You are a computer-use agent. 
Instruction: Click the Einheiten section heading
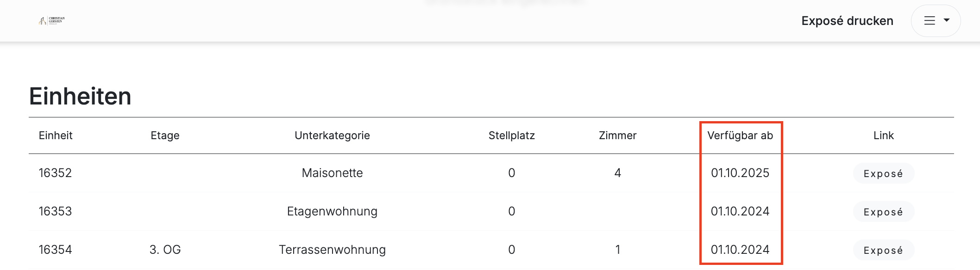click(80, 96)
